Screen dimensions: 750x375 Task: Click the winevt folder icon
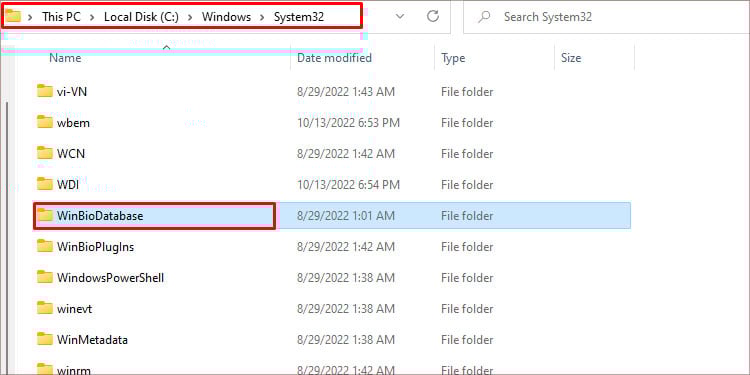click(x=44, y=309)
